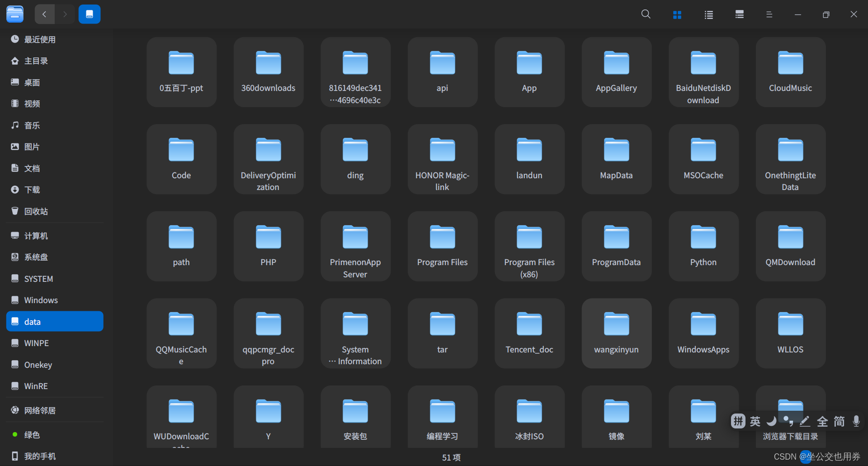The image size is (868, 466).
Task: Open Music (音乐) in sidebar
Action: (x=55, y=125)
